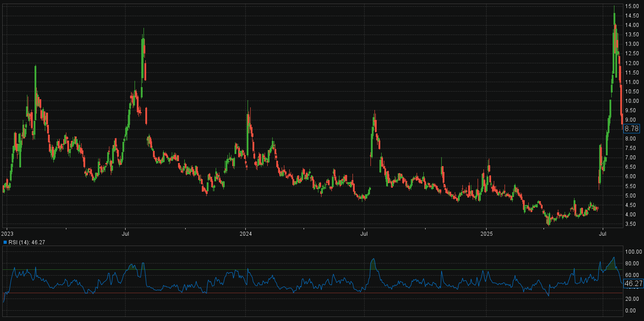The width and height of the screenshot is (644, 321).
Task: Click the 6.00 price axis label
Action: point(632,177)
